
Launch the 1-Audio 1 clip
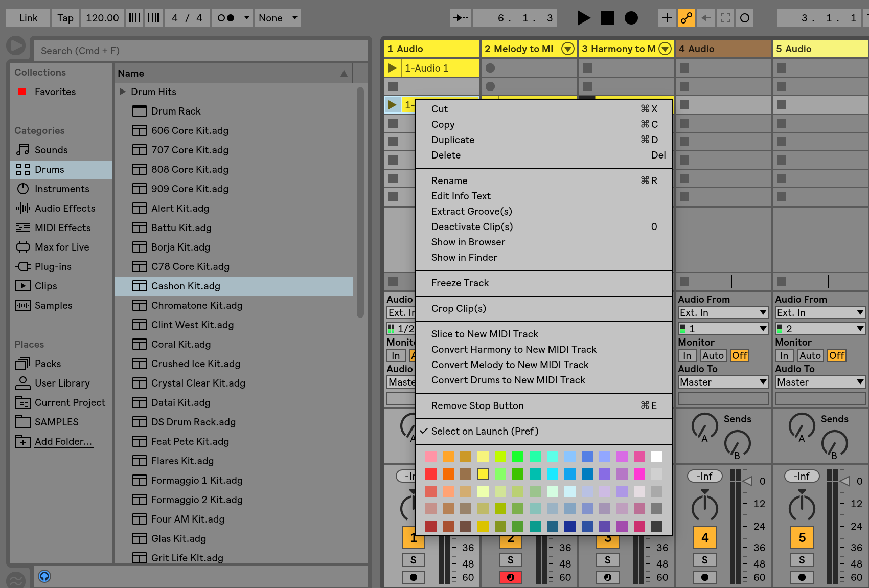click(392, 68)
